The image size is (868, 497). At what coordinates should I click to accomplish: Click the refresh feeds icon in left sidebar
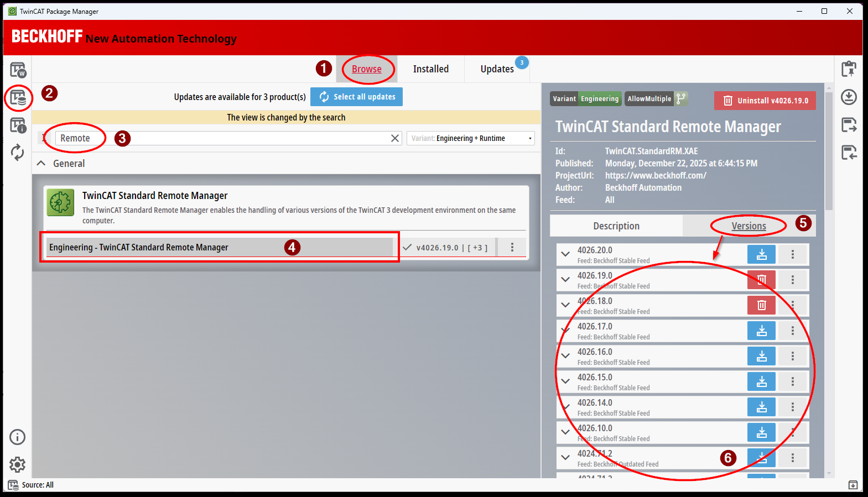(x=18, y=153)
